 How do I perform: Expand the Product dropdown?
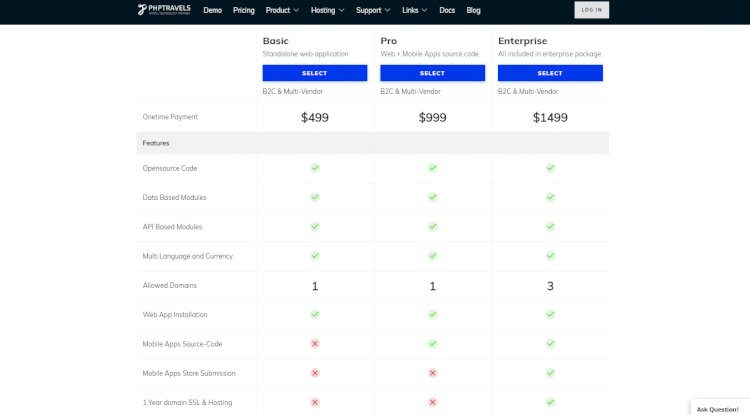click(x=282, y=10)
